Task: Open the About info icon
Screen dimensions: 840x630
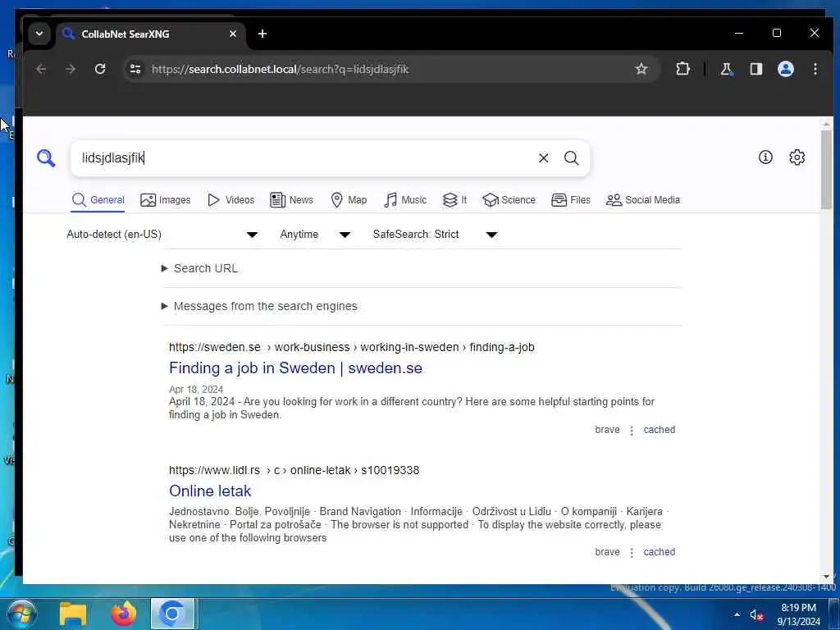Action: (x=765, y=157)
